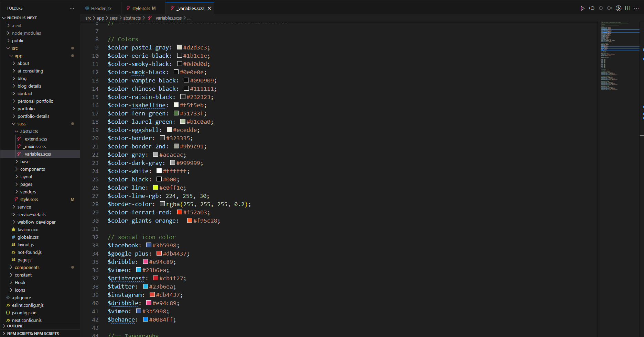
Task: Open editor More Actions ellipsis
Action: point(636,8)
